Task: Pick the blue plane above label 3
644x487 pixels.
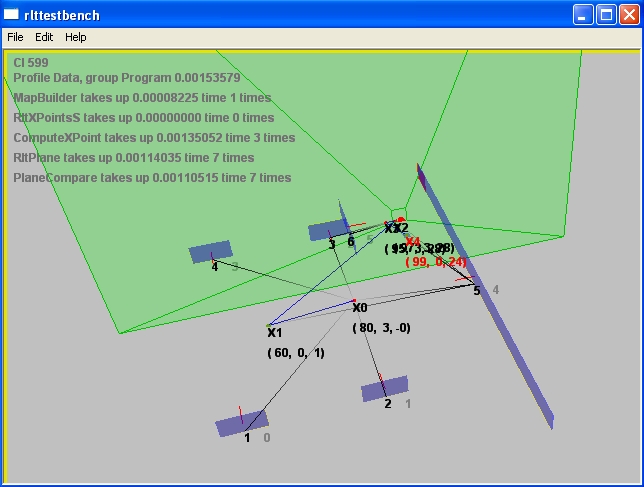Action: [x=326, y=230]
